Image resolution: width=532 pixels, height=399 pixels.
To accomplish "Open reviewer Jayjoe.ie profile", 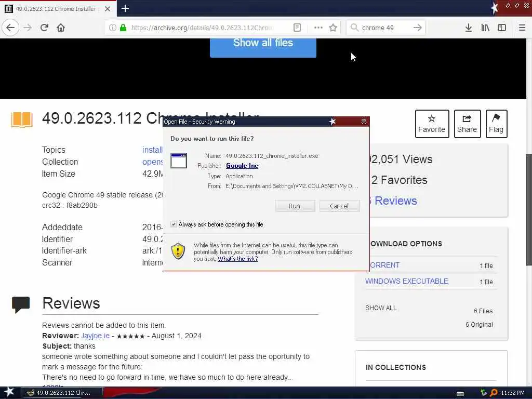I will coord(95,336).
